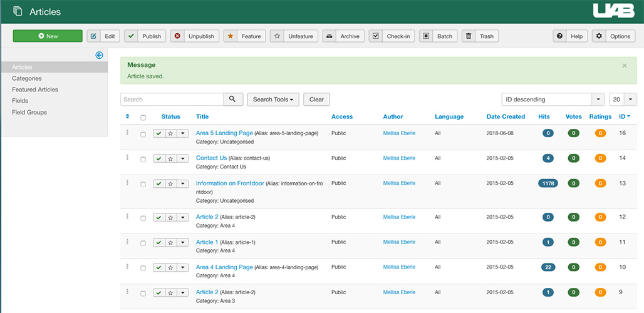The height and width of the screenshot is (313, 644).
Task: Click the Archive toolbar button
Action: pyautogui.click(x=343, y=36)
